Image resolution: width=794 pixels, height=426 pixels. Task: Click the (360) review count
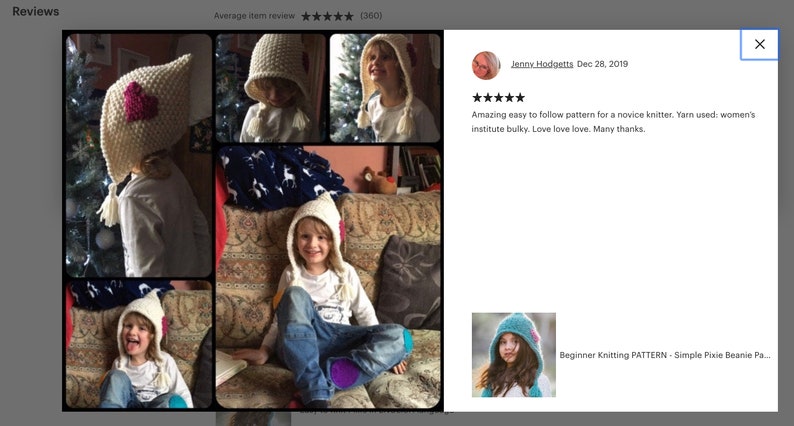(x=371, y=16)
